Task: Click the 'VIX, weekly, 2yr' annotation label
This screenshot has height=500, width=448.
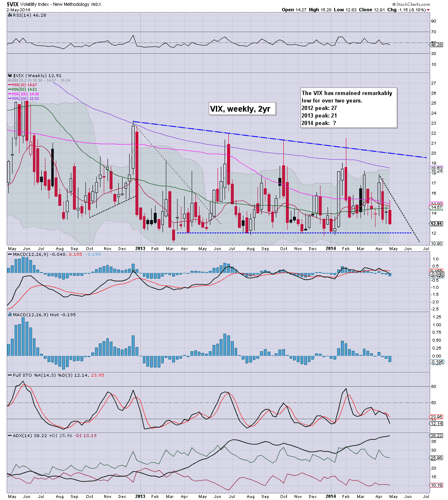Action: [243, 110]
